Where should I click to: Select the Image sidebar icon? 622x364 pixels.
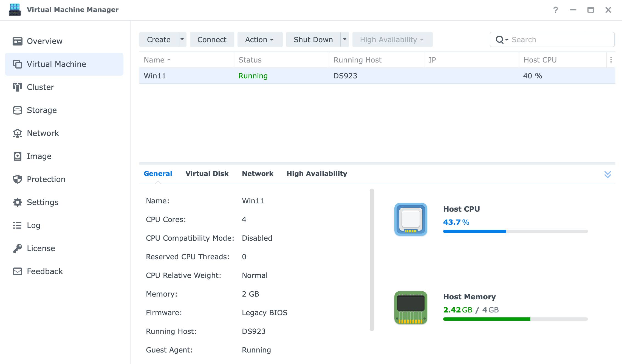point(18,156)
